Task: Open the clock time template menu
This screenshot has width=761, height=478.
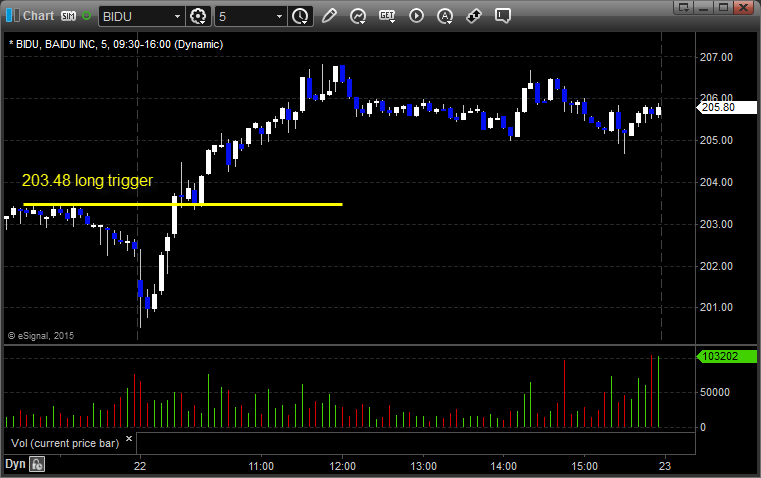Action: pyautogui.click(x=300, y=16)
